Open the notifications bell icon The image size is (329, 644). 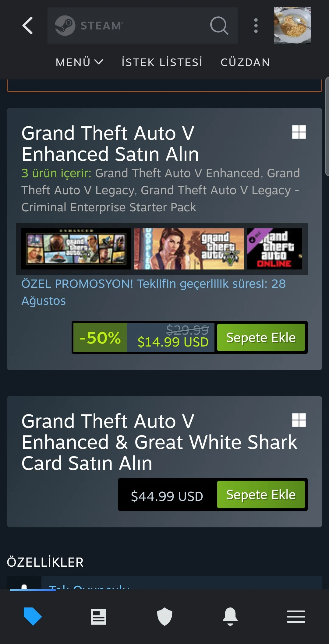click(230, 617)
